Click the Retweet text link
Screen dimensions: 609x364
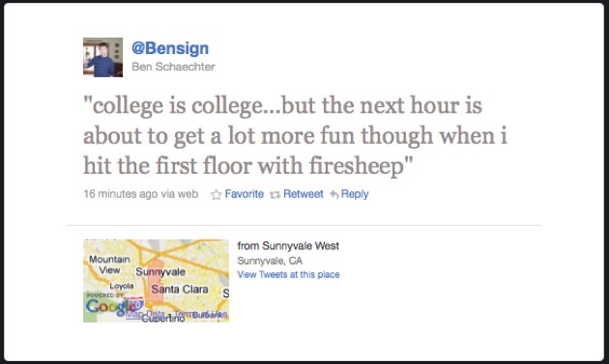(303, 194)
